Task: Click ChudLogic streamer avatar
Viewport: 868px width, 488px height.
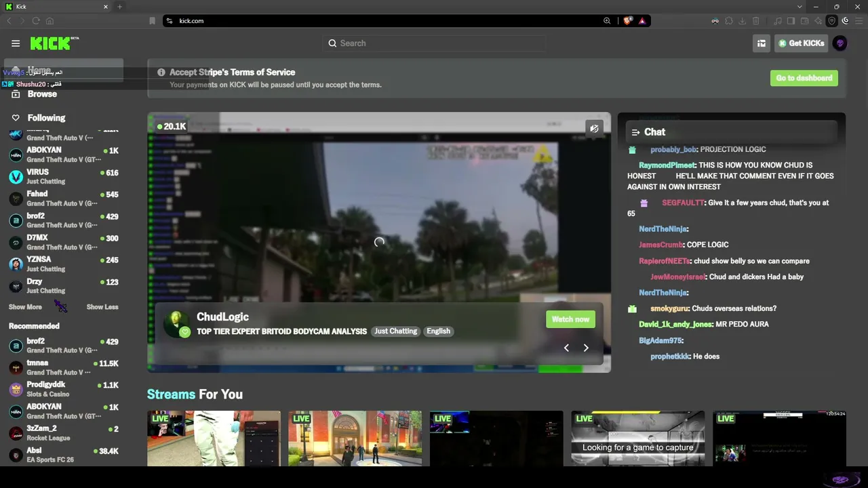Action: pos(176,324)
